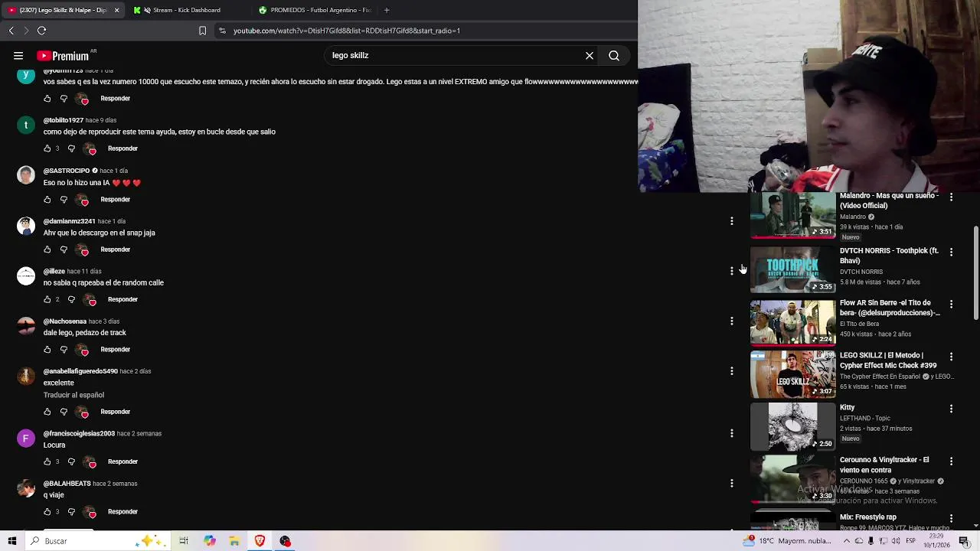Image resolution: width=980 pixels, height=551 pixels.
Task: Switch to Stream - Kick Dashboard tab
Action: click(x=186, y=10)
